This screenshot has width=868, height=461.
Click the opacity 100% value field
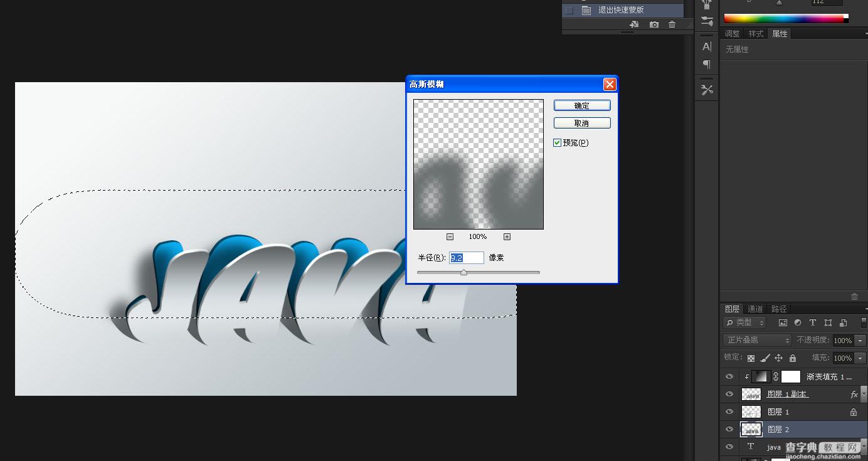coord(843,341)
